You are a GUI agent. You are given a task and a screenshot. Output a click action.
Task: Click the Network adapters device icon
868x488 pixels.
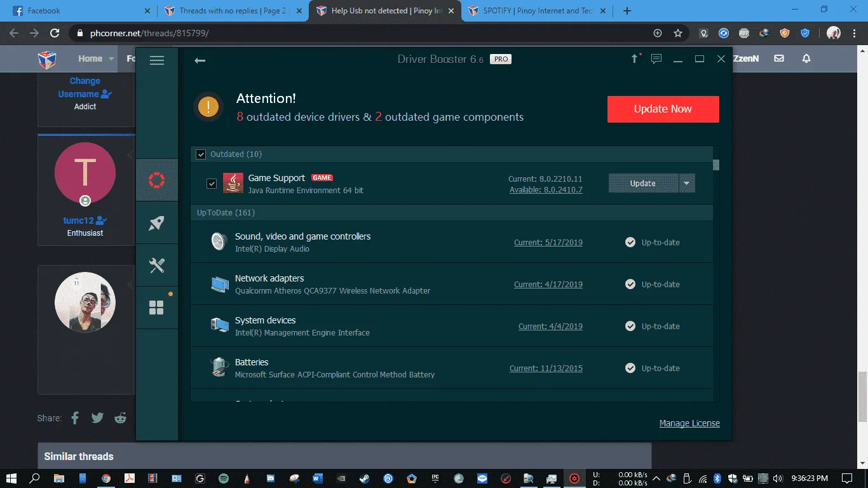pyautogui.click(x=219, y=284)
